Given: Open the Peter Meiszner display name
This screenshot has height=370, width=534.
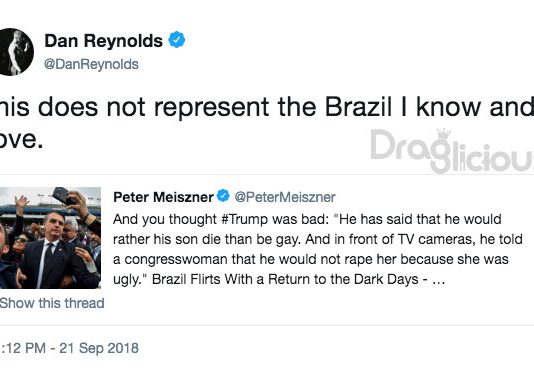Looking at the screenshot, I should coord(163,197).
